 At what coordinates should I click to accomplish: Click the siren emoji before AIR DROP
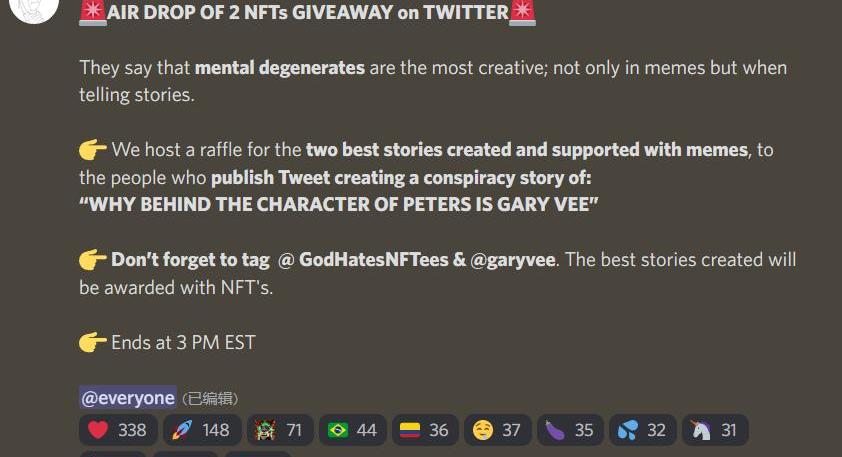(92, 12)
